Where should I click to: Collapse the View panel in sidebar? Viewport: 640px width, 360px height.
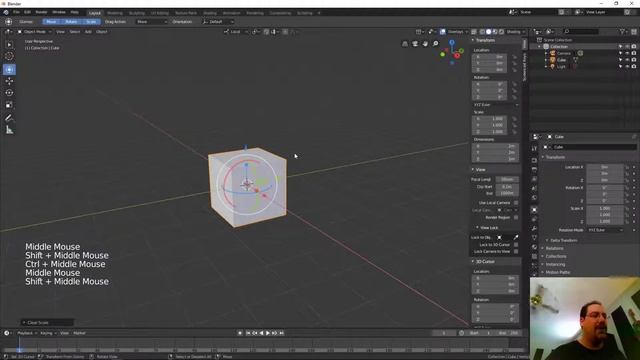(480, 169)
